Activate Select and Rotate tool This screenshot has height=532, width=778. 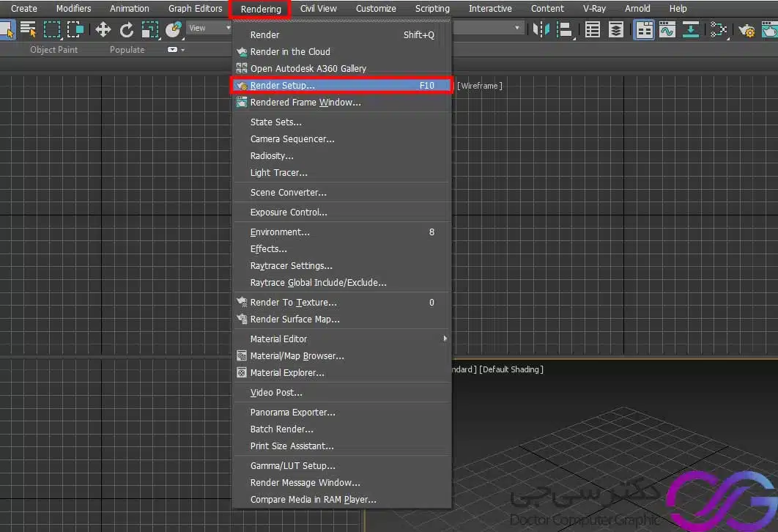pos(127,30)
